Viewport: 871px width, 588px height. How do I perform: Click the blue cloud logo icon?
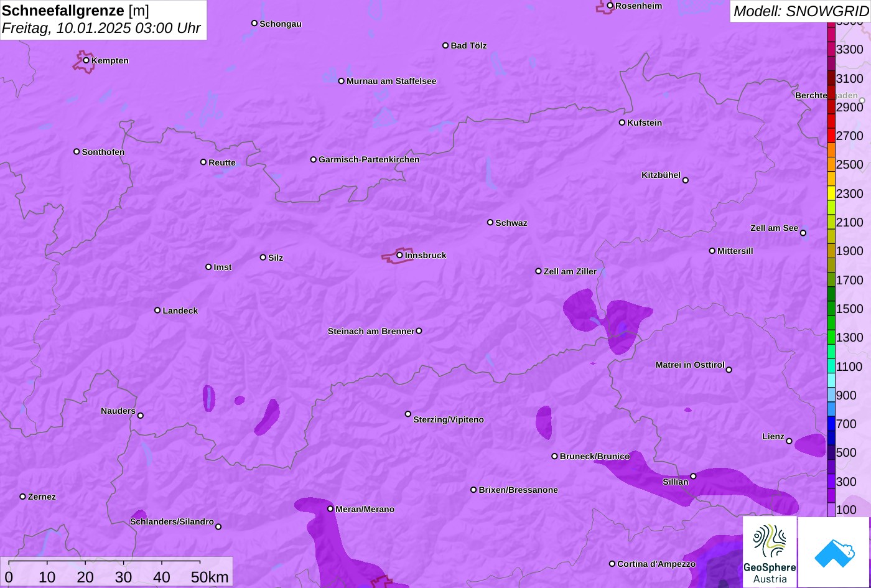[834, 553]
